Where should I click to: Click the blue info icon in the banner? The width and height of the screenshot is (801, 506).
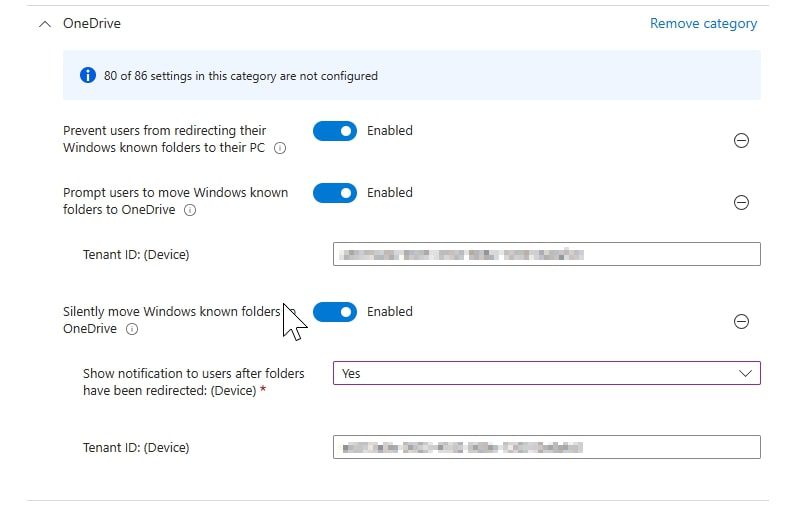(x=88, y=75)
